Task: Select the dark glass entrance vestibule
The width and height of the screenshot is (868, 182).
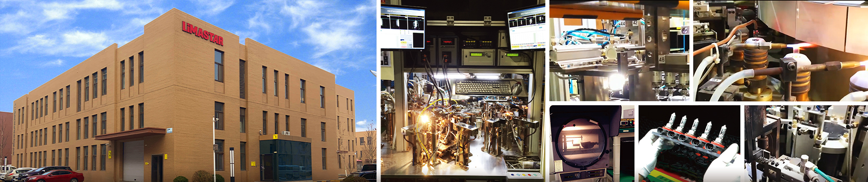Action: click(285, 160)
